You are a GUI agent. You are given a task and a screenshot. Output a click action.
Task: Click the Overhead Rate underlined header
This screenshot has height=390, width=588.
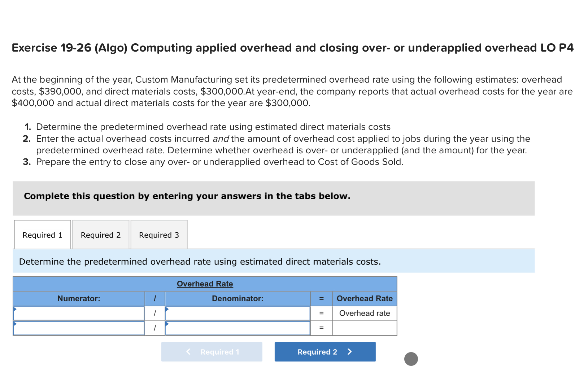tap(204, 284)
